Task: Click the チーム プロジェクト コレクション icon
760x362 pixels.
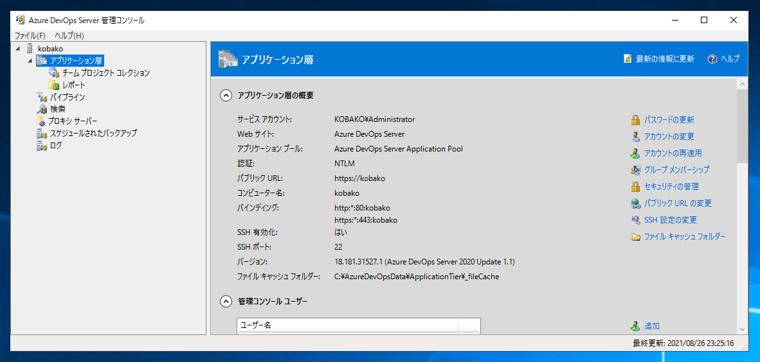Action: click(54, 73)
